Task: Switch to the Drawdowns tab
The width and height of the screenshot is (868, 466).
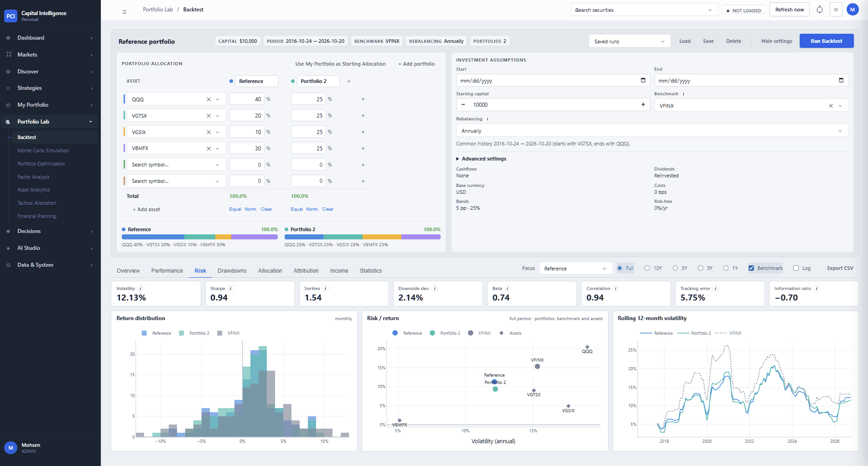Action: pos(232,271)
